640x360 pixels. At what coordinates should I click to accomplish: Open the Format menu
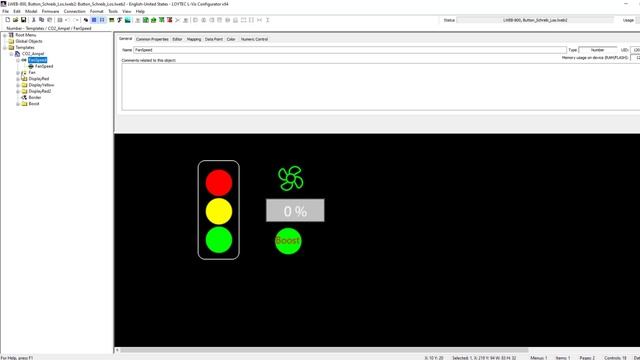pyautogui.click(x=97, y=11)
